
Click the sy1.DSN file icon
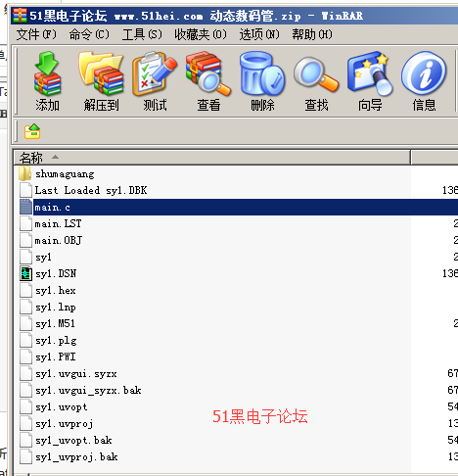[25, 273]
